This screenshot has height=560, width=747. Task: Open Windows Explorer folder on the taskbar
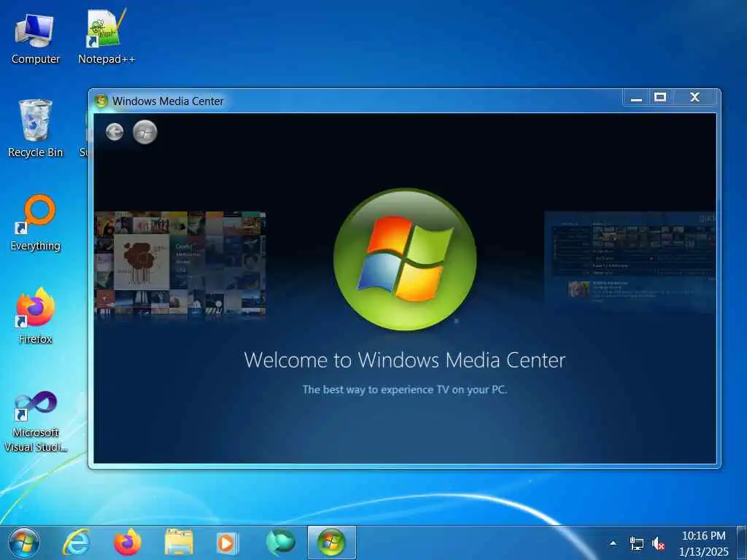179,542
